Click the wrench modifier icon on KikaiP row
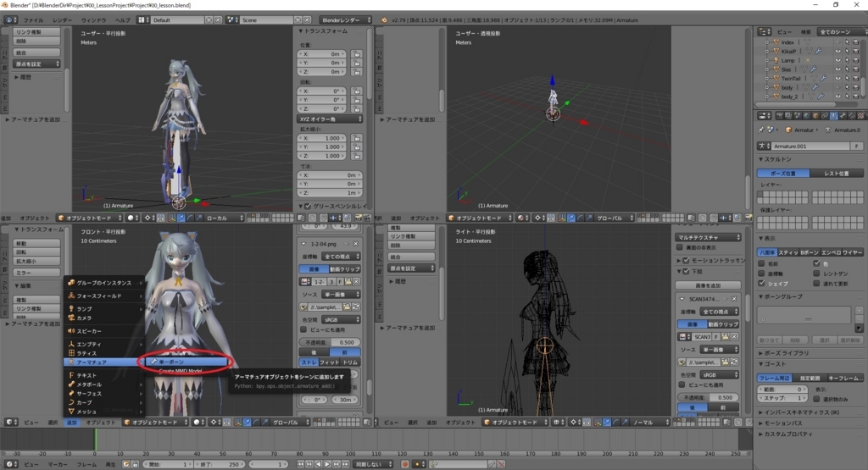868x470 pixels. pyautogui.click(x=818, y=52)
